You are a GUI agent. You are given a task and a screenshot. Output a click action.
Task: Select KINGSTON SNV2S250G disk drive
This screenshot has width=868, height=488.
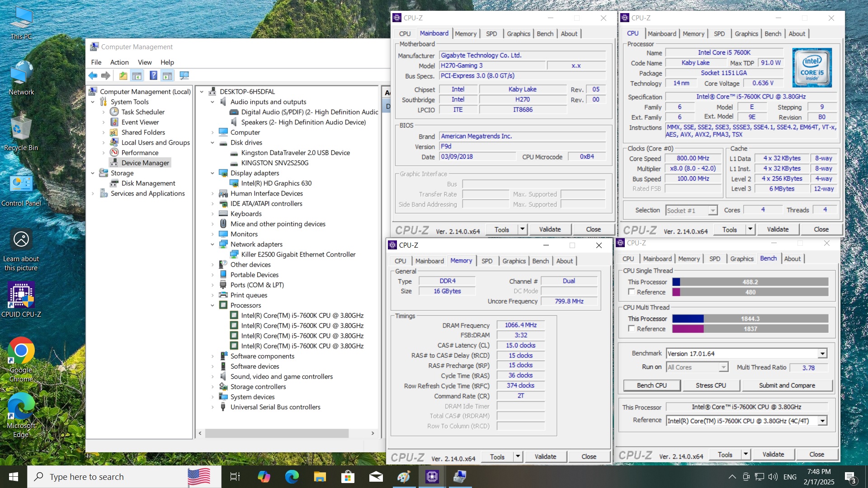(274, 163)
